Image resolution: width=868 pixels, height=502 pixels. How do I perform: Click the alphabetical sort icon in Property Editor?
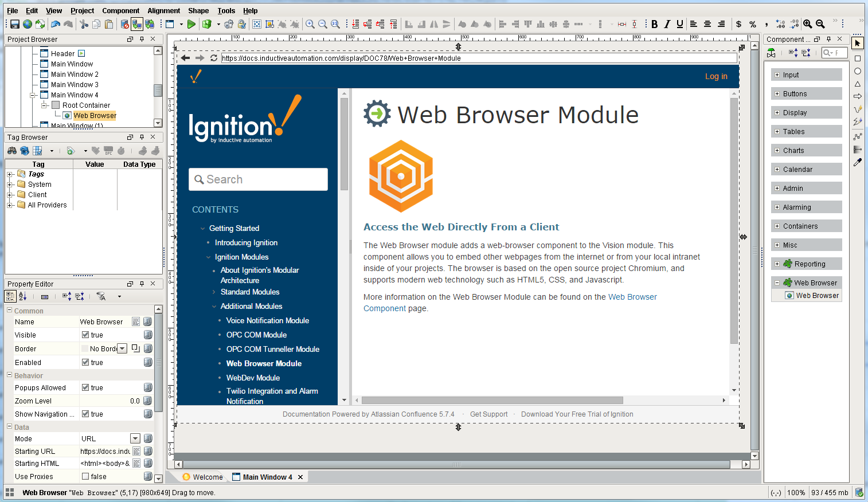pos(23,296)
